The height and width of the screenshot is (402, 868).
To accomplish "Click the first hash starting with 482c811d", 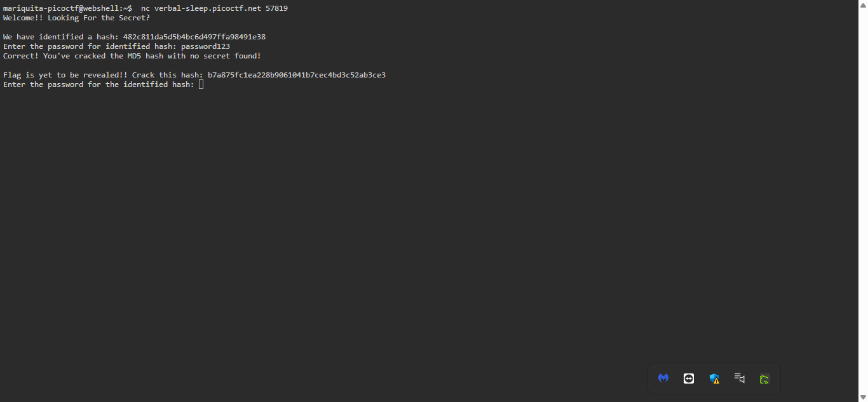I will coord(194,37).
